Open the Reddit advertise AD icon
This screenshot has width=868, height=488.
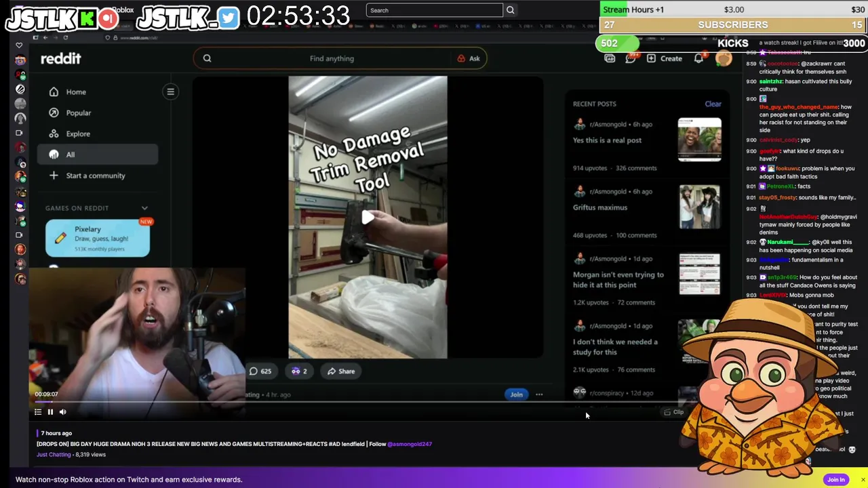pos(610,58)
